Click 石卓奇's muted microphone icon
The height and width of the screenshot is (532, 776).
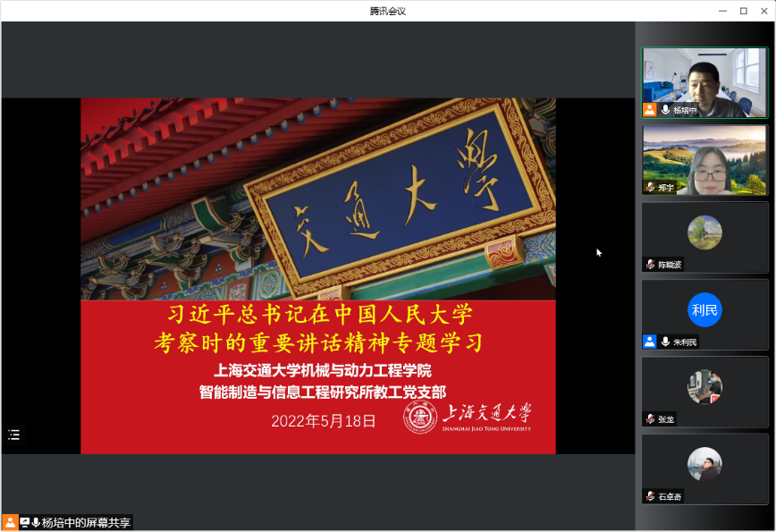(651, 495)
